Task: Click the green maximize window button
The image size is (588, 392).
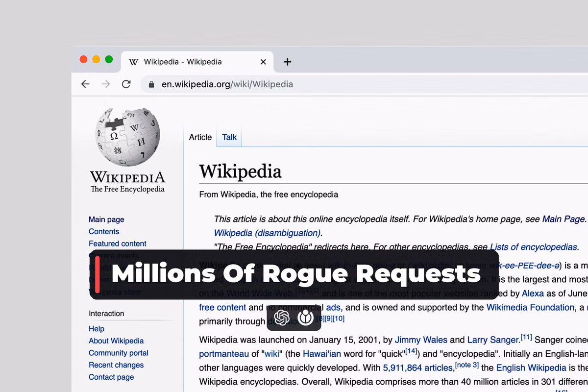Action: pos(109,59)
